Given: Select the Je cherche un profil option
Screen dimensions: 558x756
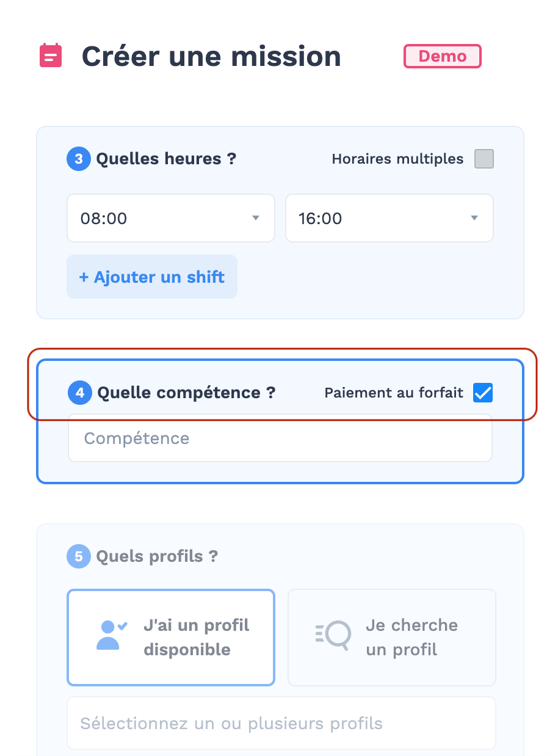Looking at the screenshot, I should click(x=392, y=638).
